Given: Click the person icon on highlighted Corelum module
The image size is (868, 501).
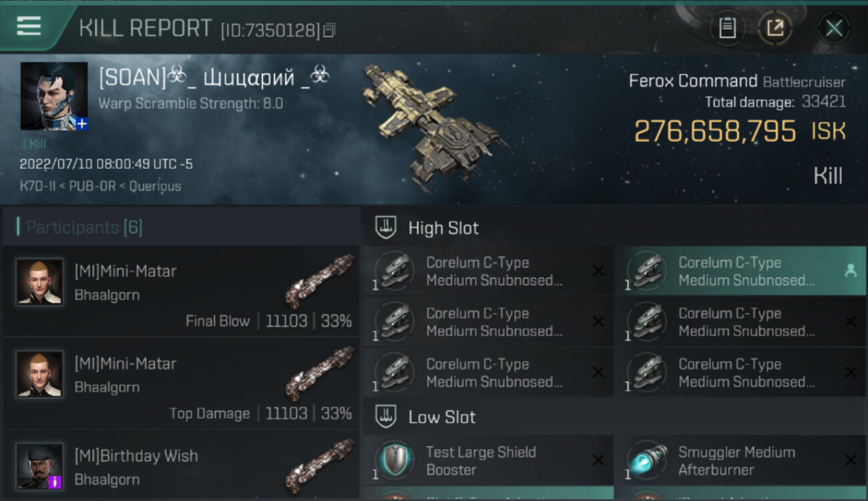Looking at the screenshot, I should click(x=851, y=271).
